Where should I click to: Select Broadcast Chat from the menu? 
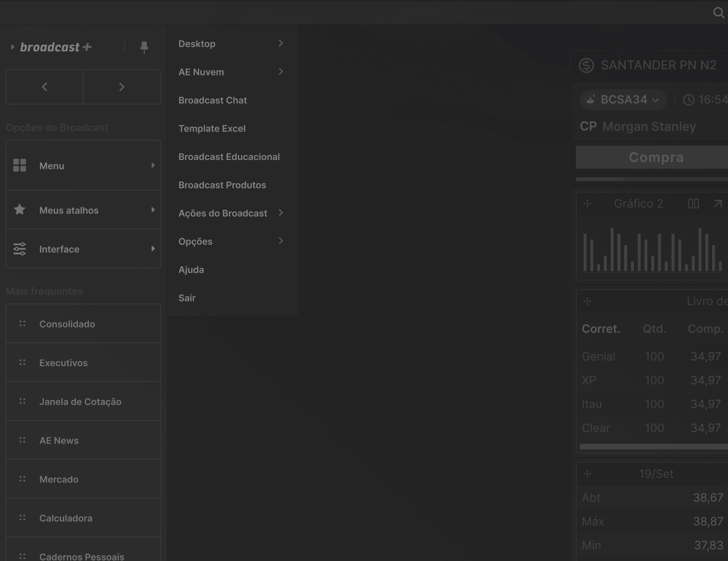(212, 100)
